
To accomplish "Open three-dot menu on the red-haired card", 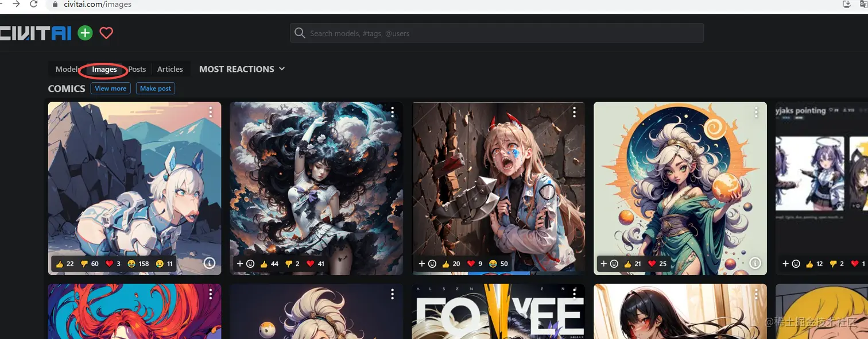I will coord(211,294).
